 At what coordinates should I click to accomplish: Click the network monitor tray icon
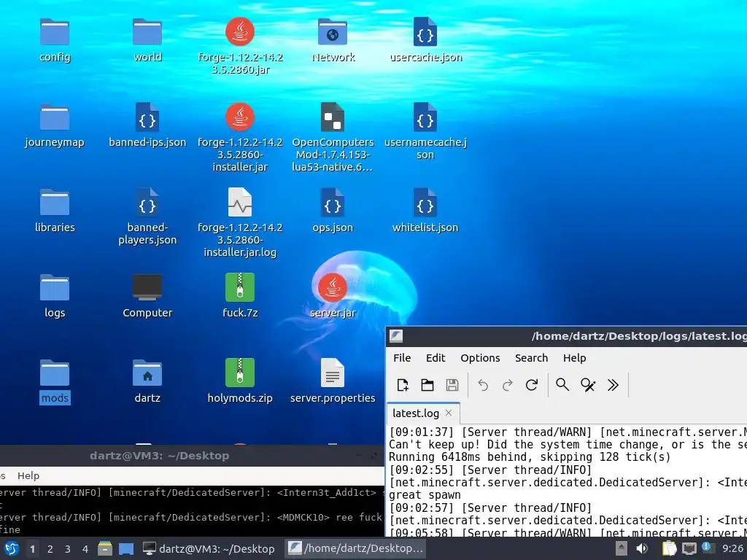[689, 548]
